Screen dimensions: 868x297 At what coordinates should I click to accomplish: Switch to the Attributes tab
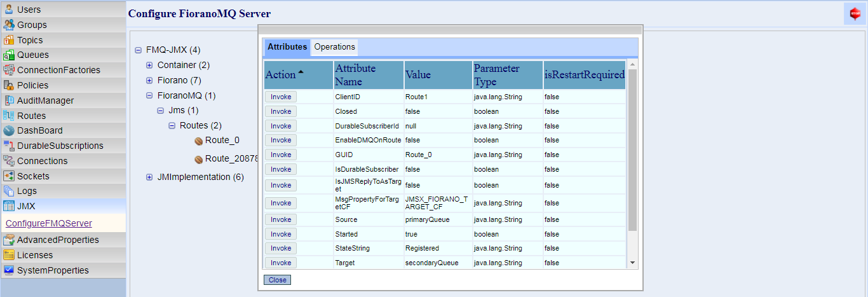287,47
